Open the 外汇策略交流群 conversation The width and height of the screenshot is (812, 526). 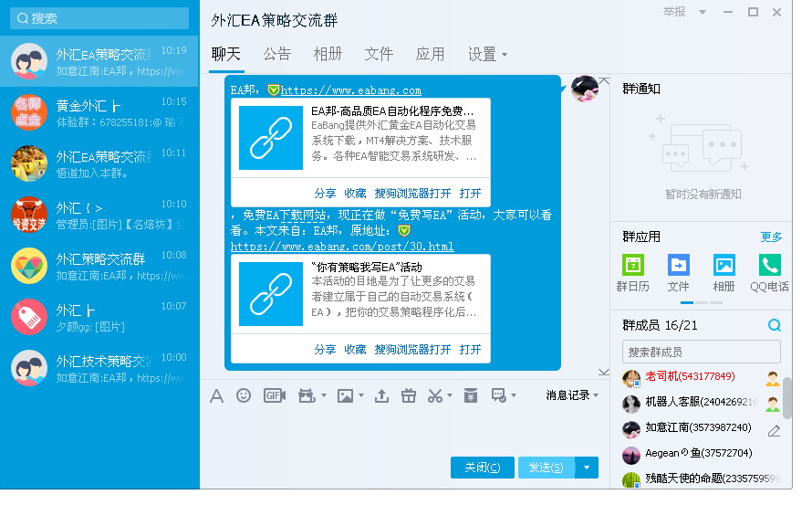[x=99, y=266]
